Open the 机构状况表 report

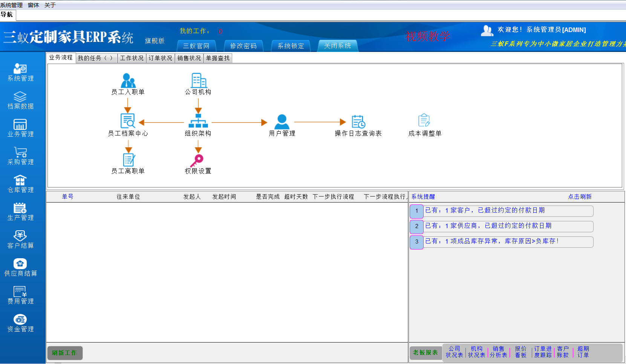tap(476, 352)
